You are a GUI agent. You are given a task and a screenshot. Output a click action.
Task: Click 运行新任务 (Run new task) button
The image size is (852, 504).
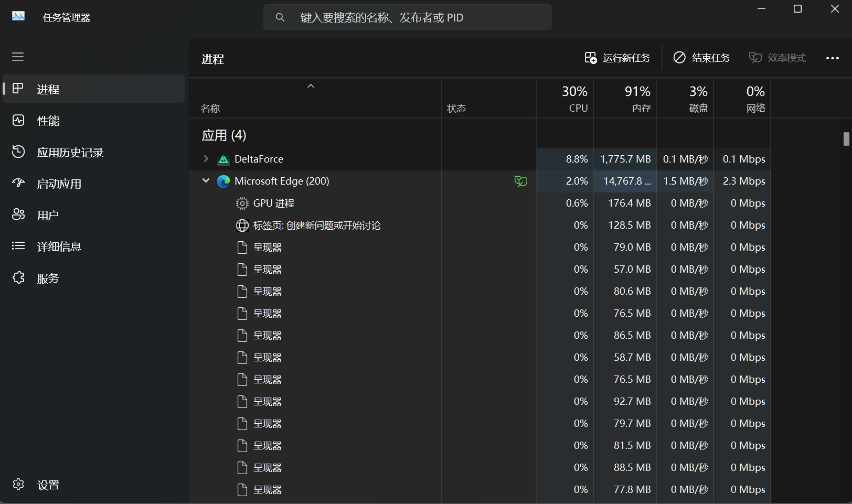pyautogui.click(x=617, y=58)
